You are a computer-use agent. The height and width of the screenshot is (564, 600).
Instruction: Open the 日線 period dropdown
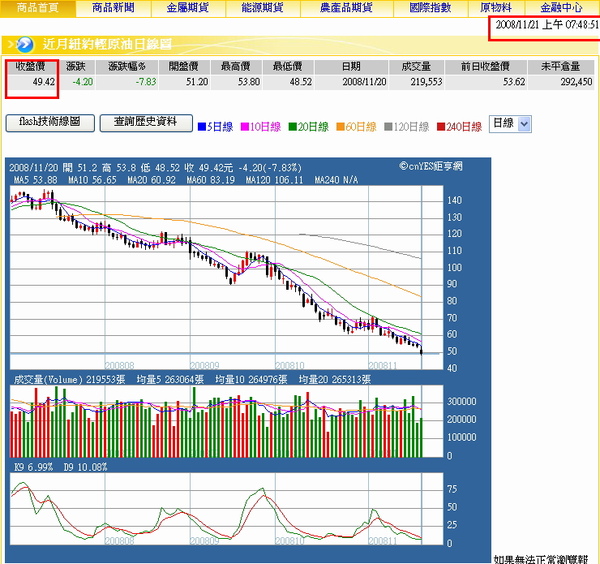pyautogui.click(x=511, y=124)
